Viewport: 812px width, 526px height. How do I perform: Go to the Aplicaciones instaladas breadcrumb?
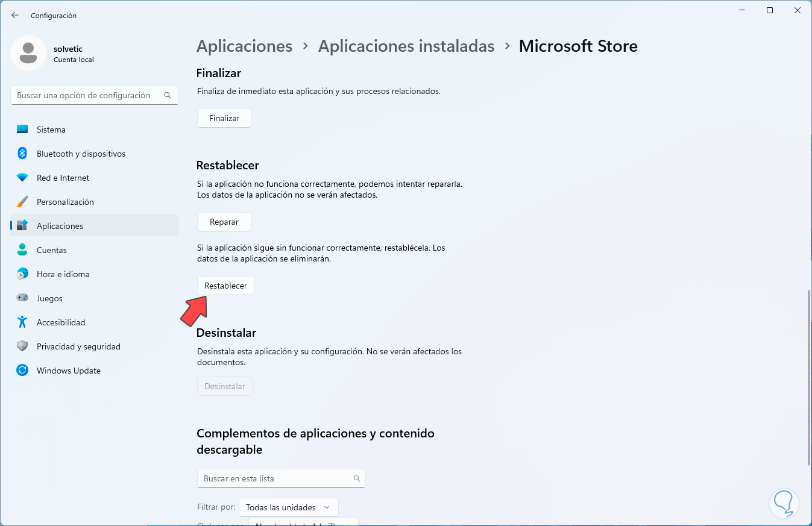406,46
